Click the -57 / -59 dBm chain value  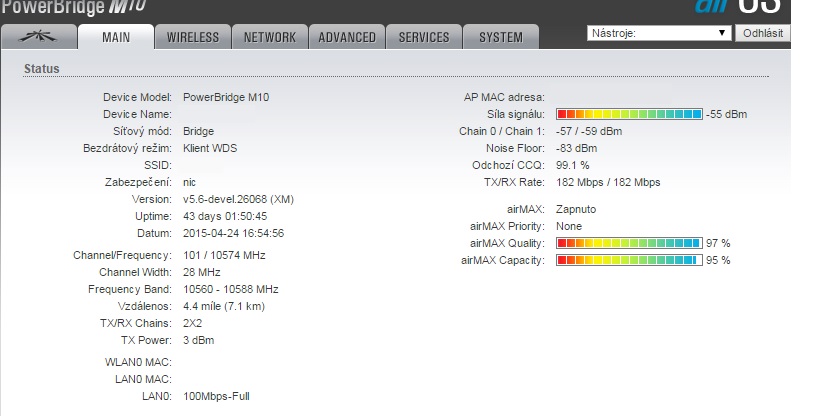tap(589, 131)
